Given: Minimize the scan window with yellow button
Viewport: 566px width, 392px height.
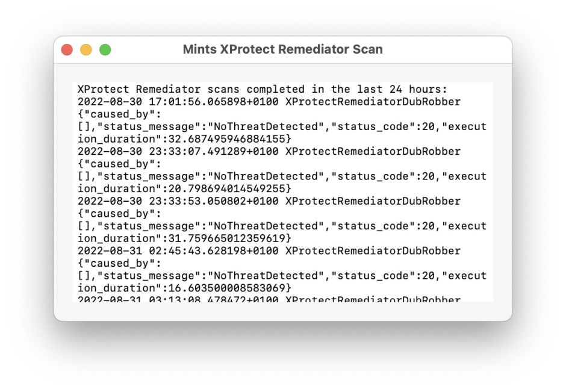Looking at the screenshot, I should [x=86, y=50].
